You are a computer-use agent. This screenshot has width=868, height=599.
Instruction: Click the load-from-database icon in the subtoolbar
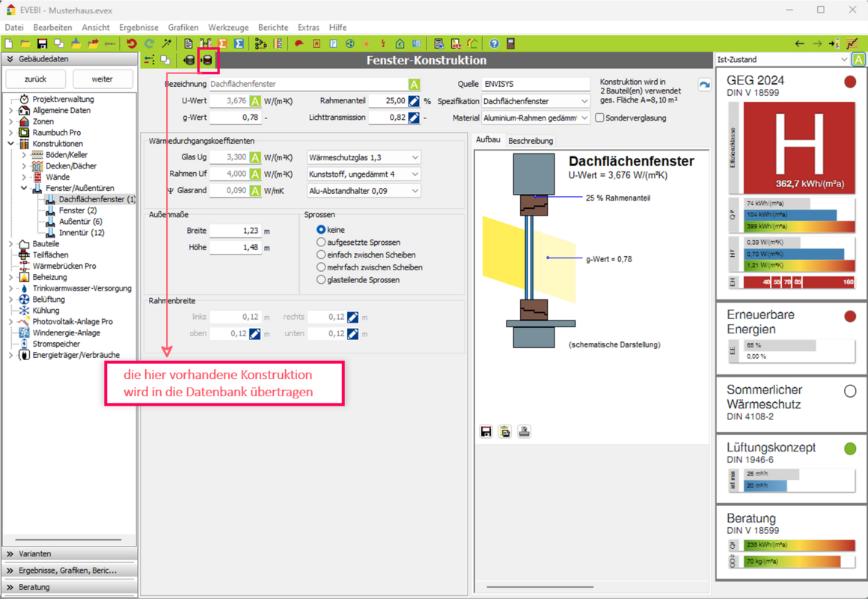pos(189,61)
